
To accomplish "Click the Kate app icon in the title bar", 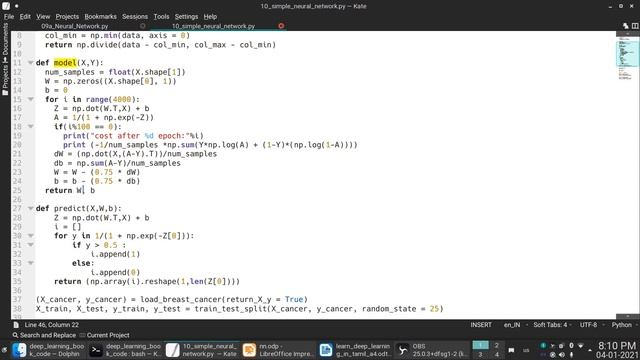I will point(6,6).
